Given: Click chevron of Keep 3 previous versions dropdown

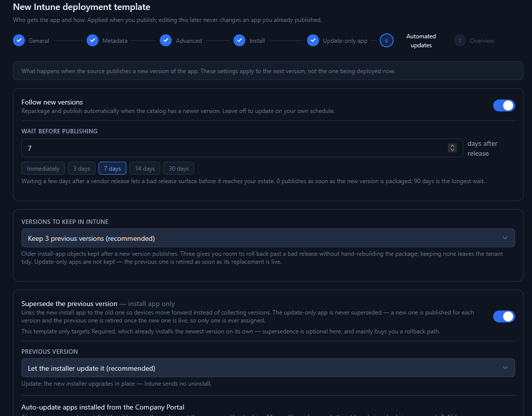Looking at the screenshot, I should pos(505,238).
